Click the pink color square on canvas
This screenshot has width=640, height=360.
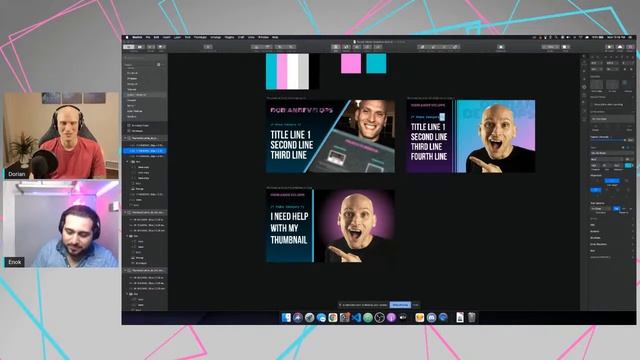coord(351,64)
